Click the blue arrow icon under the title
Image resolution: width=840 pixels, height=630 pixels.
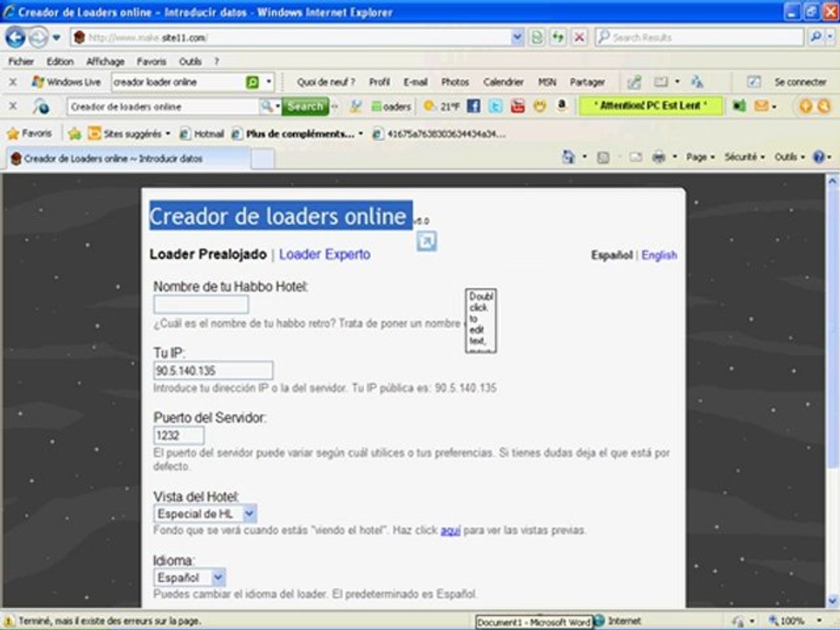[426, 241]
